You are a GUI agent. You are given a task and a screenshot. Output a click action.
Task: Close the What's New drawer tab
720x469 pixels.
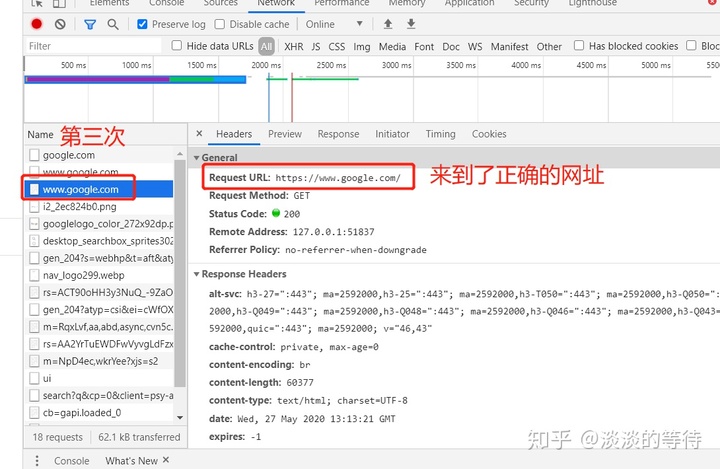(x=166, y=460)
